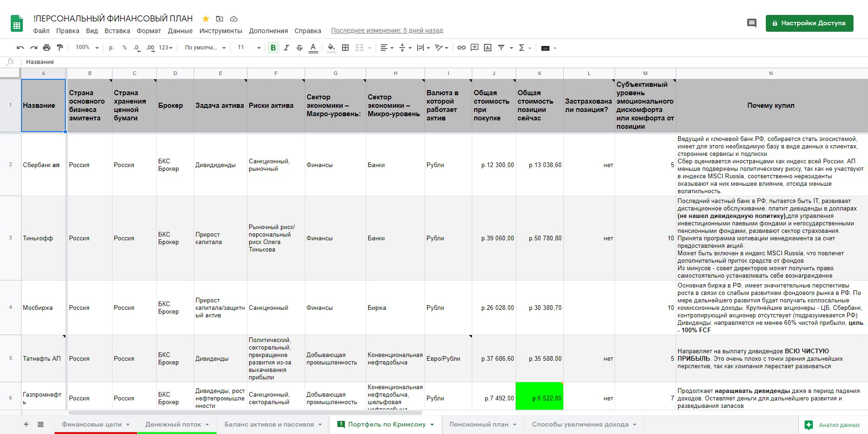The image size is (868, 434).
Task: Create a filter
Action: (501, 48)
